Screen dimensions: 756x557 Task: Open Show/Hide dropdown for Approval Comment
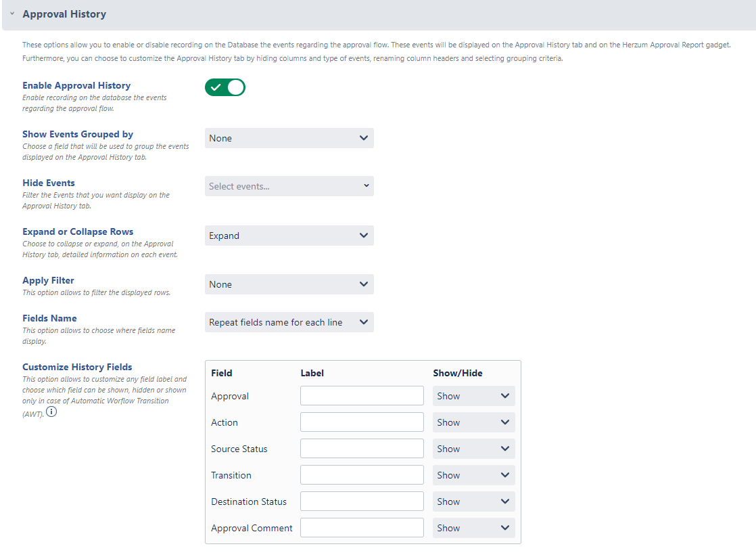[x=474, y=527]
